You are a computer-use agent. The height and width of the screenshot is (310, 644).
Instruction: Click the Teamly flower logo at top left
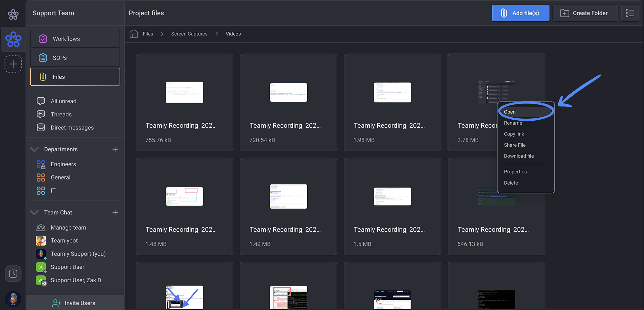[x=13, y=14]
